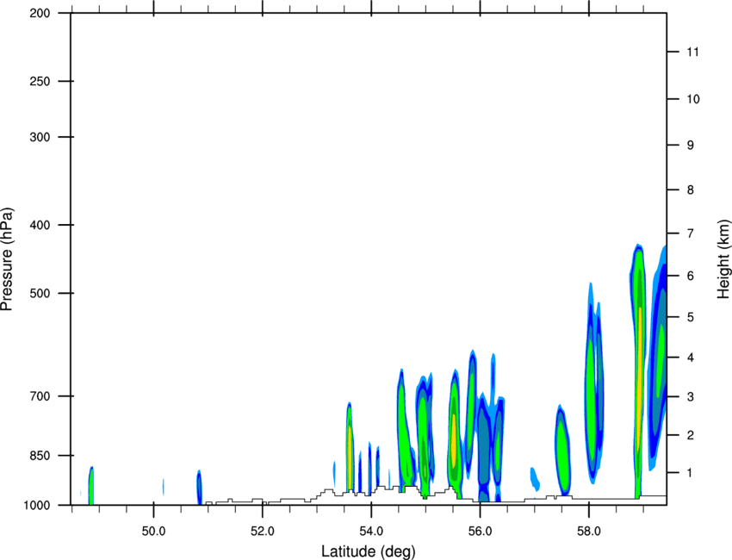Click the 54.0 latitude tick label
This screenshot has width=732, height=560.
[371, 532]
